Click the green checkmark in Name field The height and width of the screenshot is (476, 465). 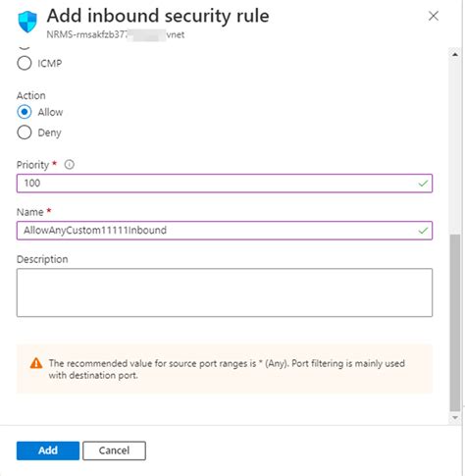click(x=423, y=231)
